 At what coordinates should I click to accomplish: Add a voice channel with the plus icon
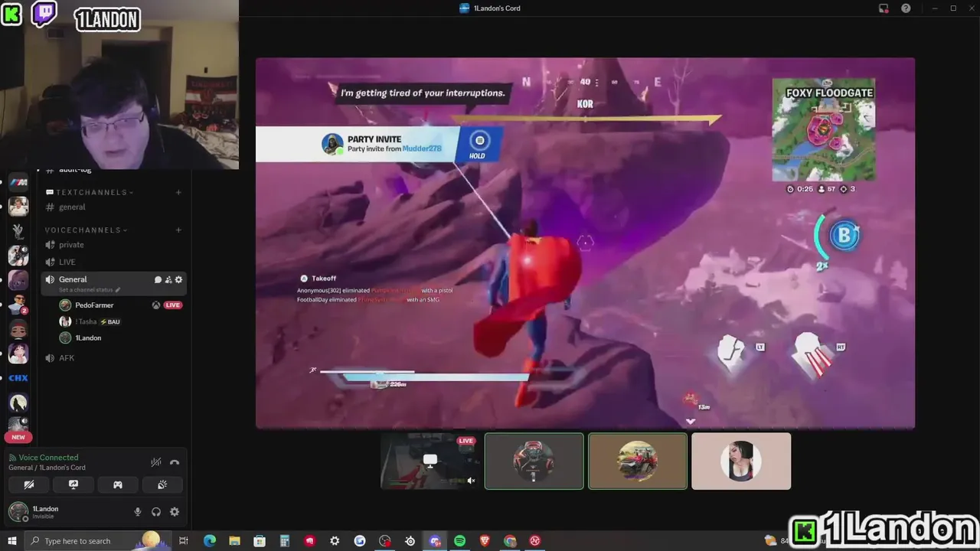tap(178, 230)
